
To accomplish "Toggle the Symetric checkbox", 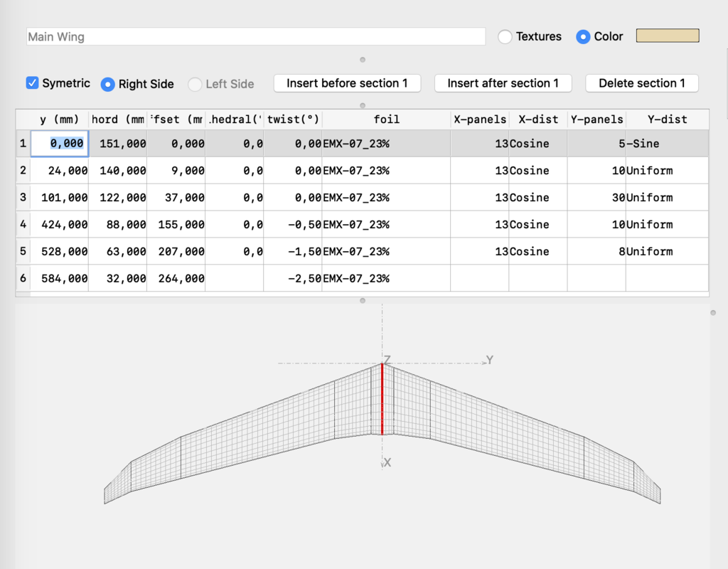I will pos(33,83).
